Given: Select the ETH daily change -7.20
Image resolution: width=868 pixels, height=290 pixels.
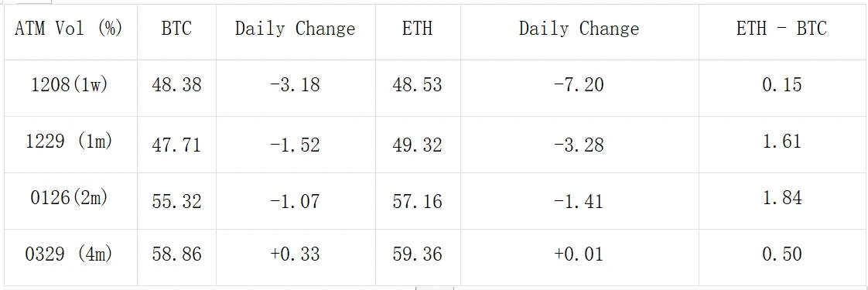Looking at the screenshot, I should [x=579, y=84].
